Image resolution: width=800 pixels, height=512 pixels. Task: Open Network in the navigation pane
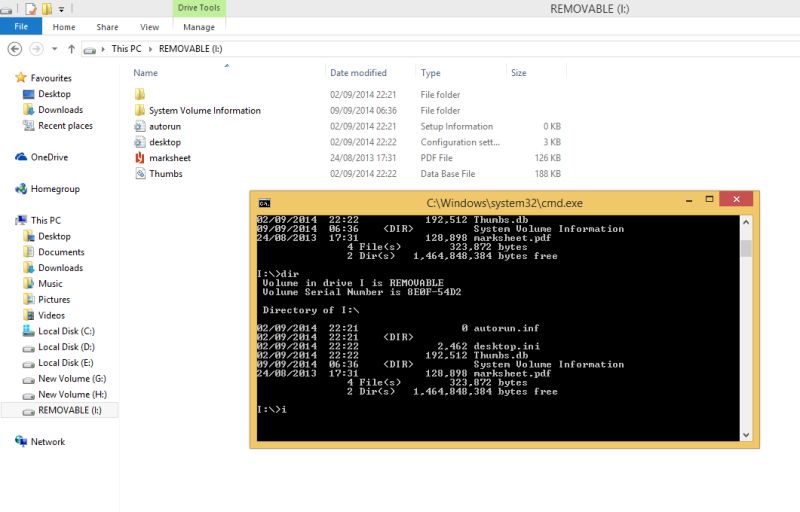(x=47, y=442)
